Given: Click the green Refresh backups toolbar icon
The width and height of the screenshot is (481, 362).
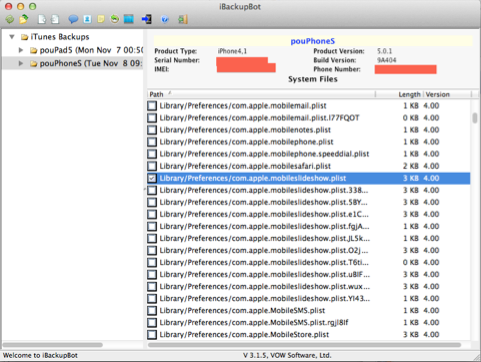Looking at the screenshot, I should pos(10,19).
